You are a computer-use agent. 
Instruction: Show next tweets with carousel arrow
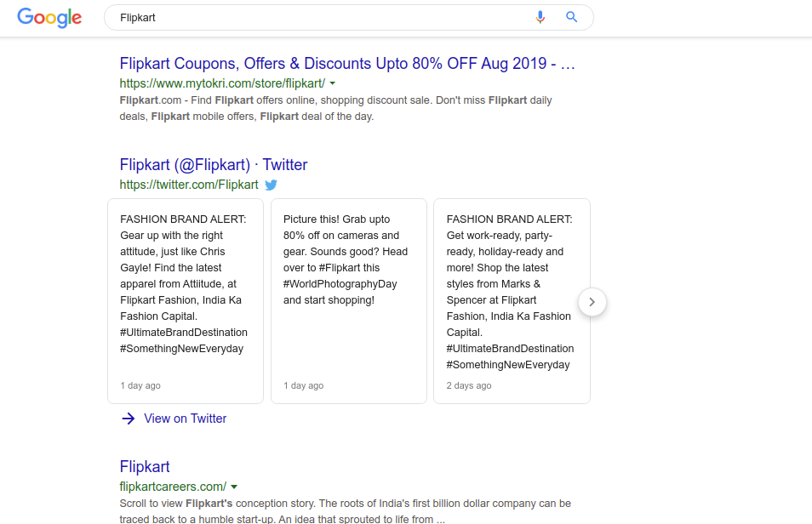point(592,302)
